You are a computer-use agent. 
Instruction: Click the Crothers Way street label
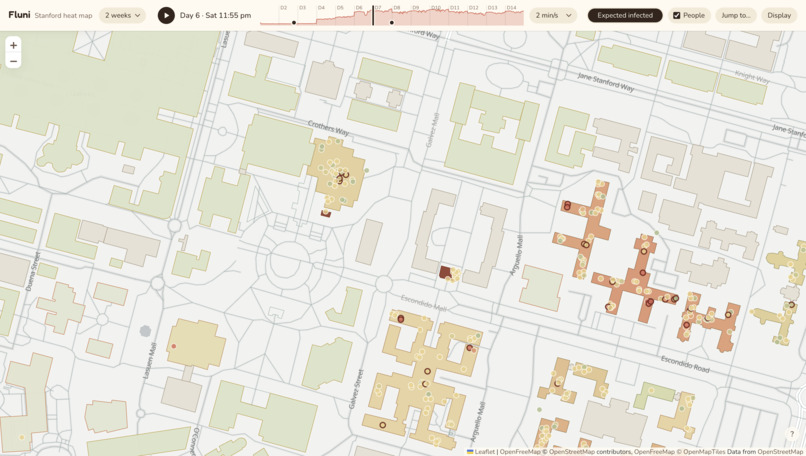pyautogui.click(x=328, y=127)
